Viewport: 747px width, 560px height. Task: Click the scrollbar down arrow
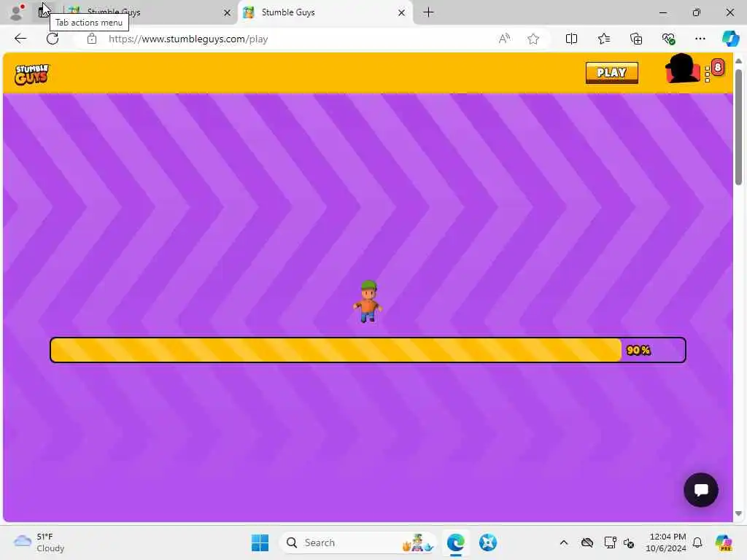pos(738,513)
